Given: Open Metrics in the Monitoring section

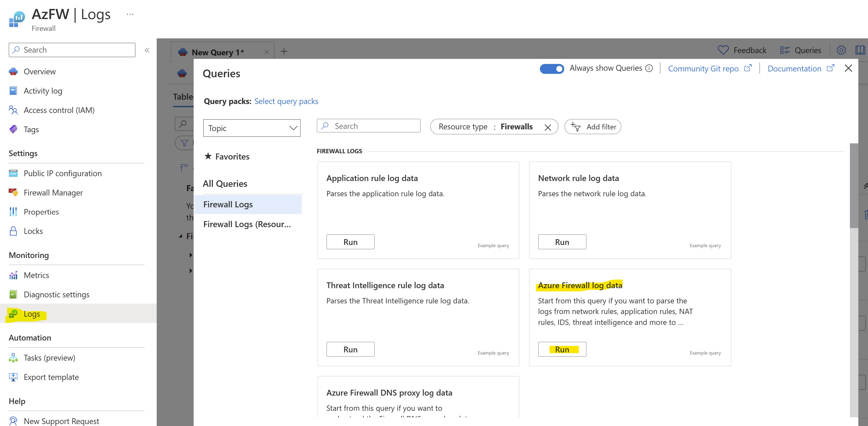Looking at the screenshot, I should (x=36, y=275).
